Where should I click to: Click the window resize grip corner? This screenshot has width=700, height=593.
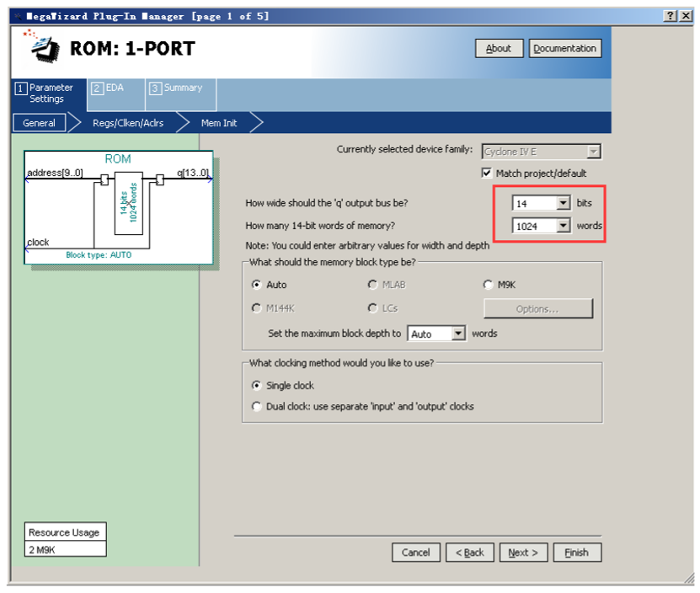[x=689, y=578]
